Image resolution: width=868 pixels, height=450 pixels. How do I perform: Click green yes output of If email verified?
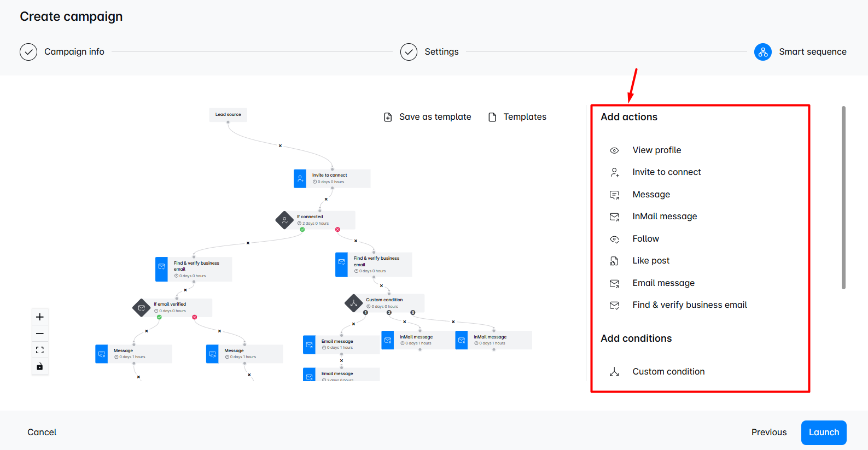[x=159, y=317]
